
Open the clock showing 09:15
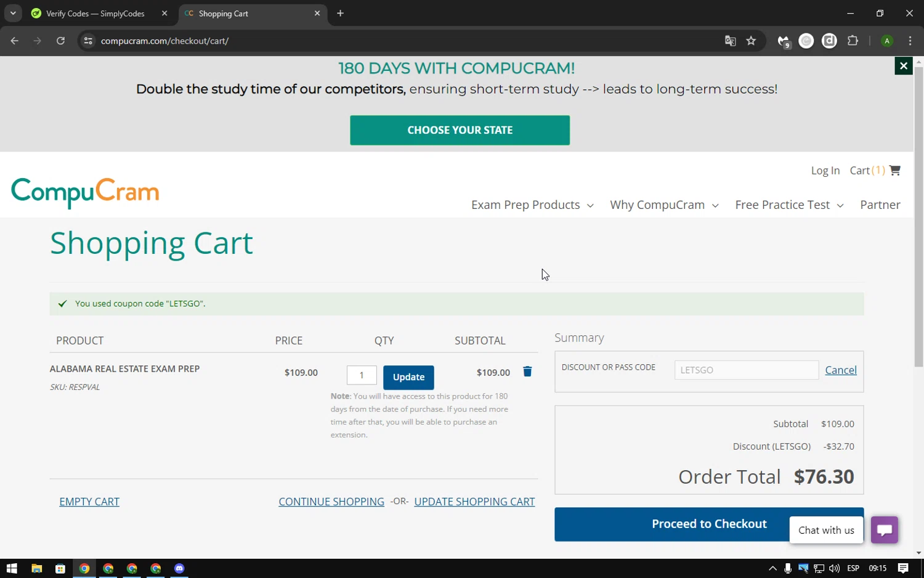point(878,568)
